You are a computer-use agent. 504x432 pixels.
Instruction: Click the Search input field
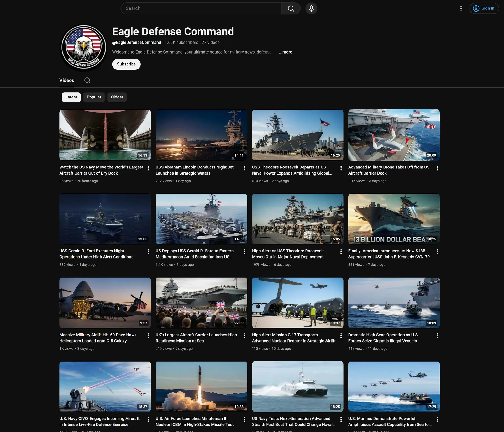point(201,8)
